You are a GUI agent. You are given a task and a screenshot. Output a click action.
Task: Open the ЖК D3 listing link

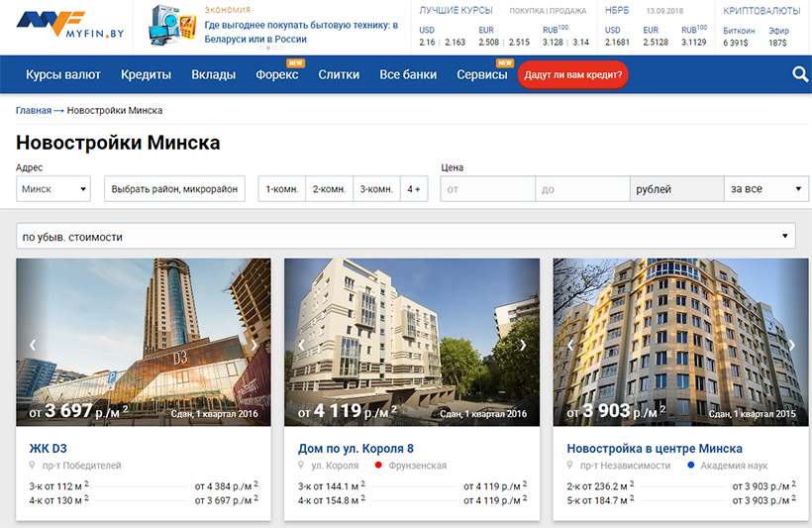coord(49,449)
